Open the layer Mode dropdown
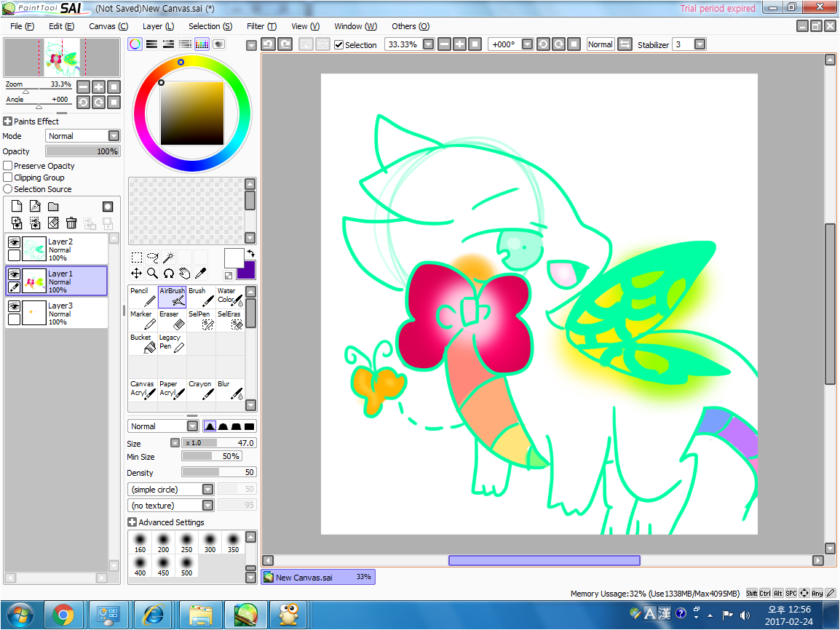The height and width of the screenshot is (630, 840). coord(114,136)
